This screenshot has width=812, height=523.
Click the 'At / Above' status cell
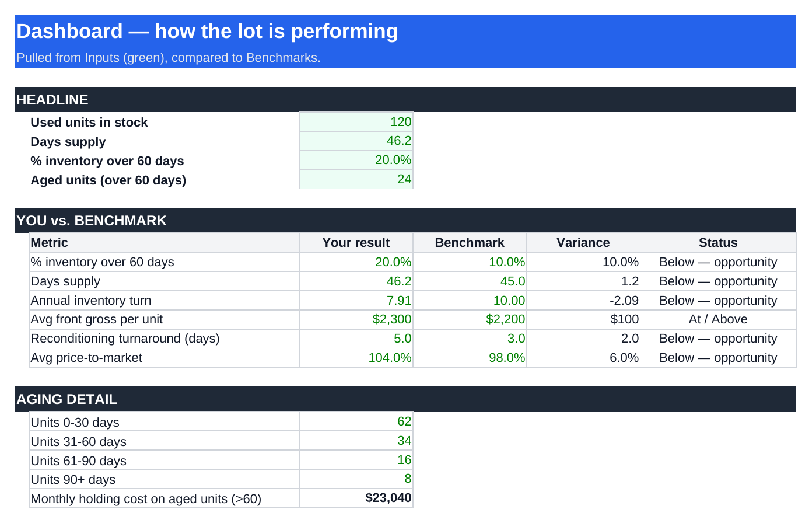pos(718,319)
